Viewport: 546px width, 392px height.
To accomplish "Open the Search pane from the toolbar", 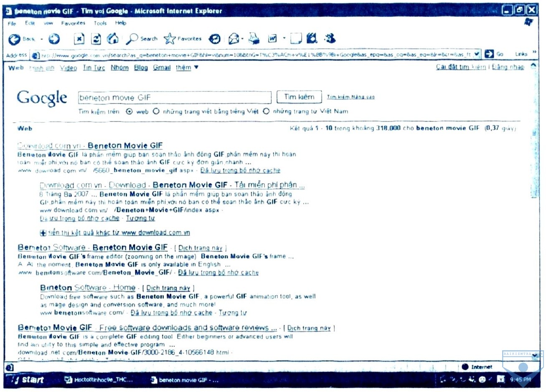I will pos(142,39).
